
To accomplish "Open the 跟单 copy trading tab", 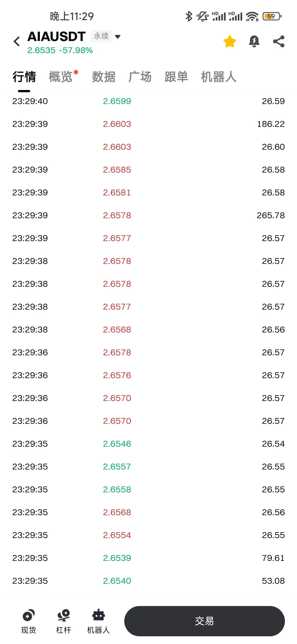I will point(176,77).
